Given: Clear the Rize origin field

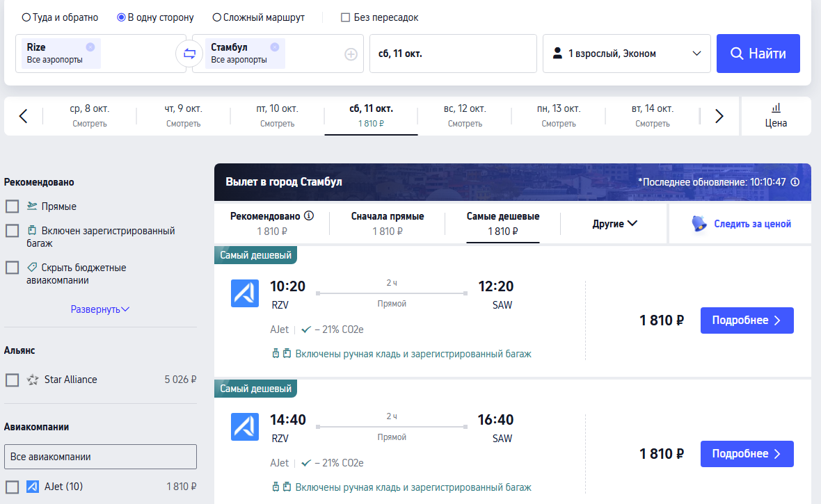Looking at the screenshot, I should click(90, 47).
